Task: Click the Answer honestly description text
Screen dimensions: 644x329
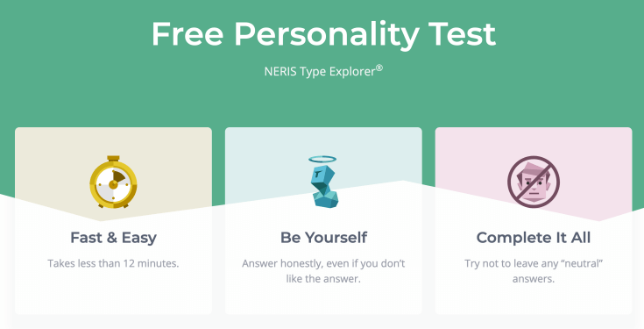Action: pyautogui.click(x=323, y=271)
